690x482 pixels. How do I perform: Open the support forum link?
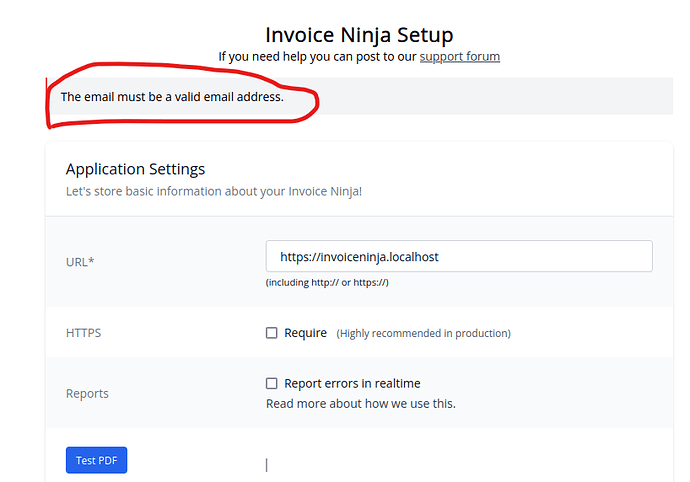tap(459, 57)
